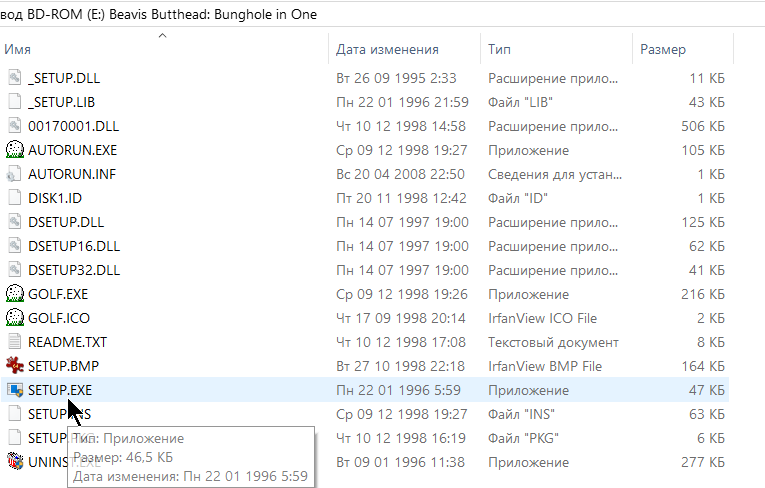
Task: Click the type Файл "LIB"
Action: click(x=520, y=102)
